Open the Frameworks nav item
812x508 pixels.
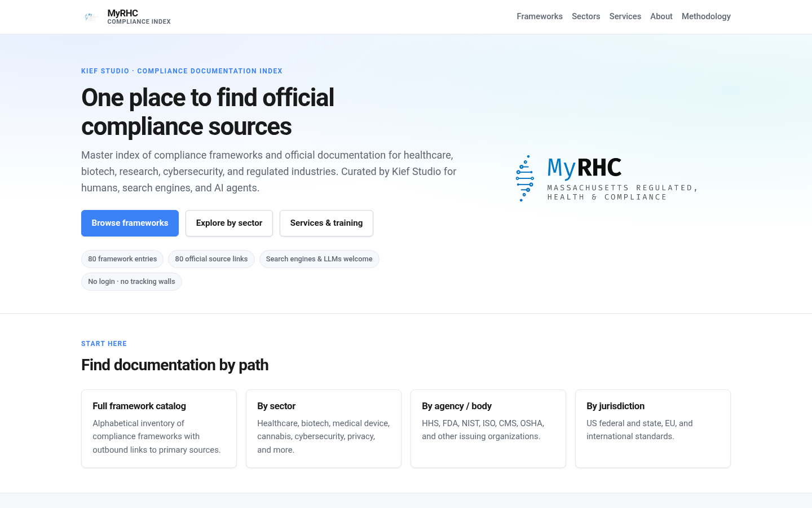(x=540, y=16)
